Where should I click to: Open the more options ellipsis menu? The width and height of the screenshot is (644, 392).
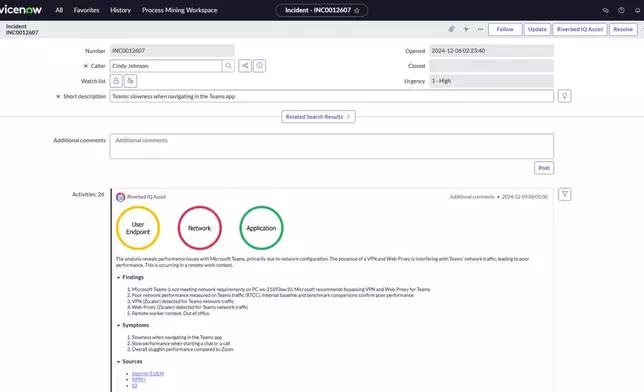coord(480,29)
